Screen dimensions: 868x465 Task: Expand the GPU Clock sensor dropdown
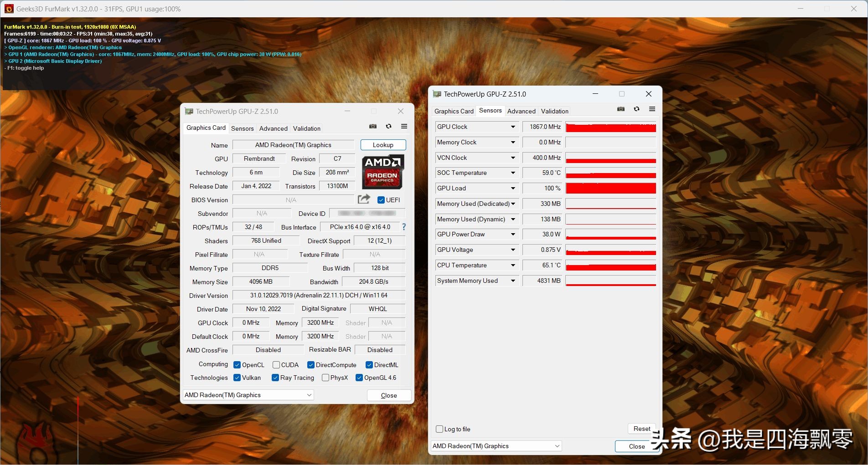513,127
